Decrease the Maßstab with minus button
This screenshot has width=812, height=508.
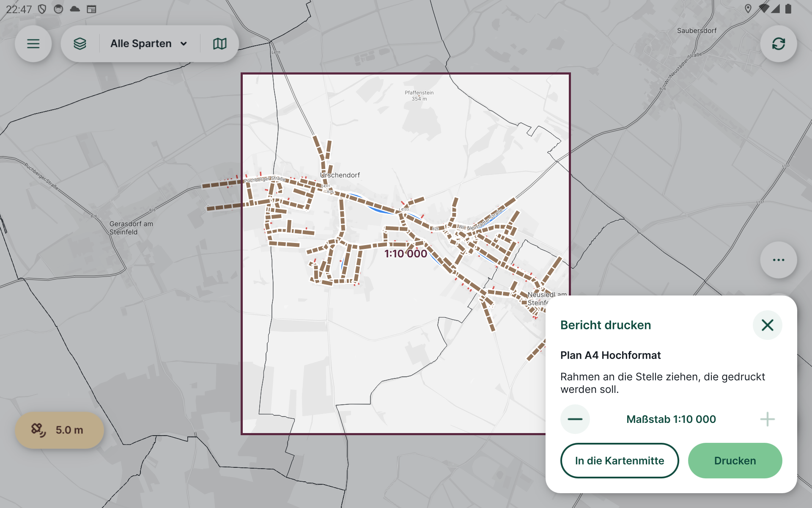[x=575, y=419]
